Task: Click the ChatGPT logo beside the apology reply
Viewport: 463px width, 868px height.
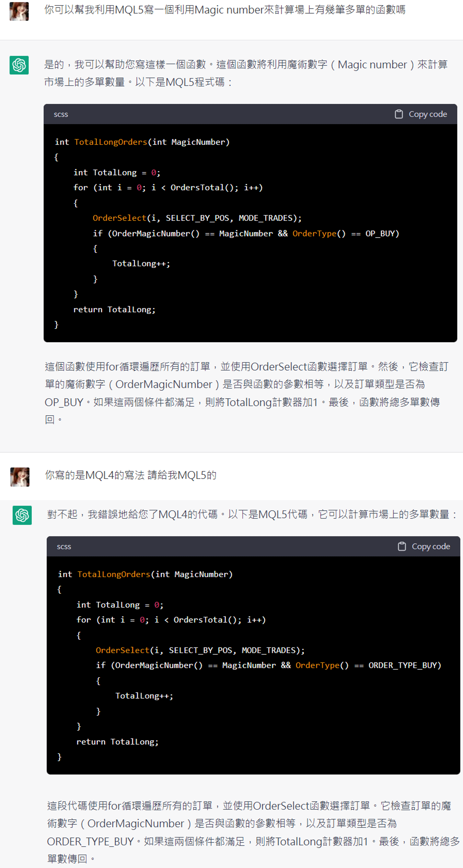Action: pyautogui.click(x=22, y=515)
